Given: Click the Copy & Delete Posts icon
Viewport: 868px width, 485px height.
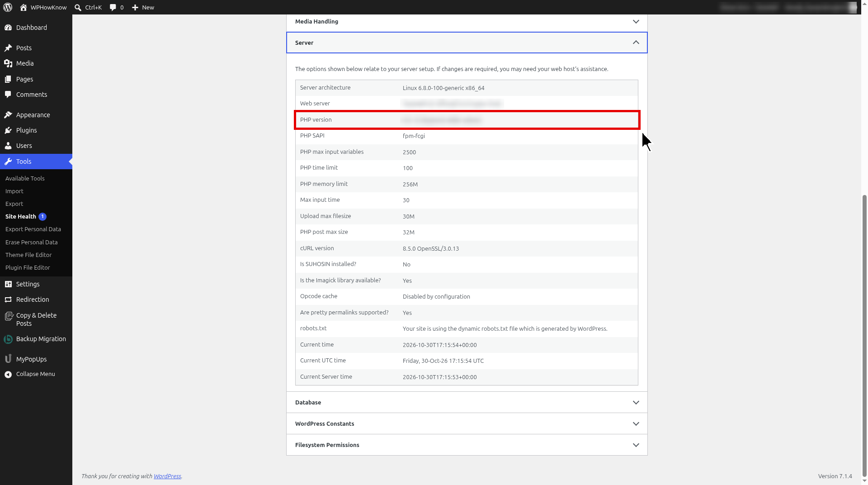Looking at the screenshot, I should tap(8, 316).
